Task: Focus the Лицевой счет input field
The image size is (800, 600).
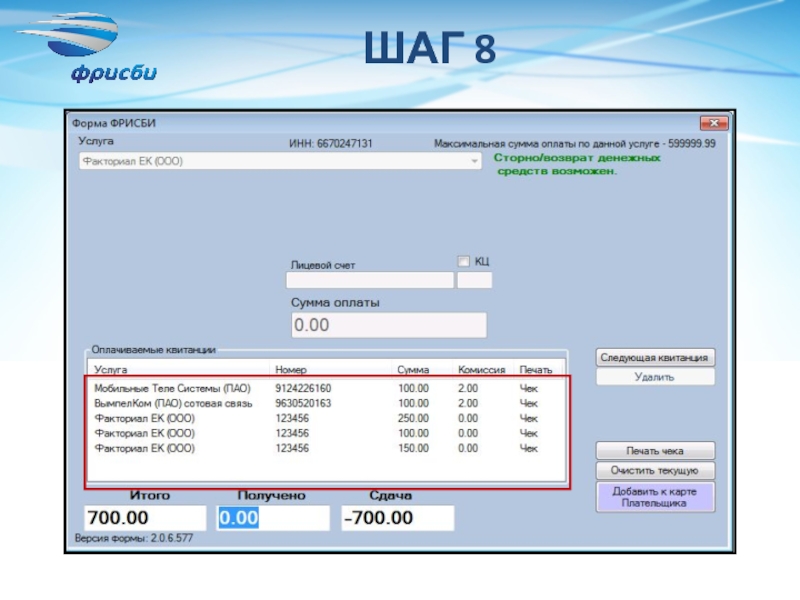Action: coord(369,280)
